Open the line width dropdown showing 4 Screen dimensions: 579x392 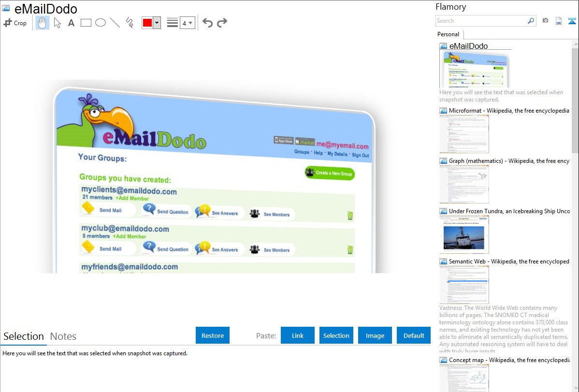pos(188,23)
